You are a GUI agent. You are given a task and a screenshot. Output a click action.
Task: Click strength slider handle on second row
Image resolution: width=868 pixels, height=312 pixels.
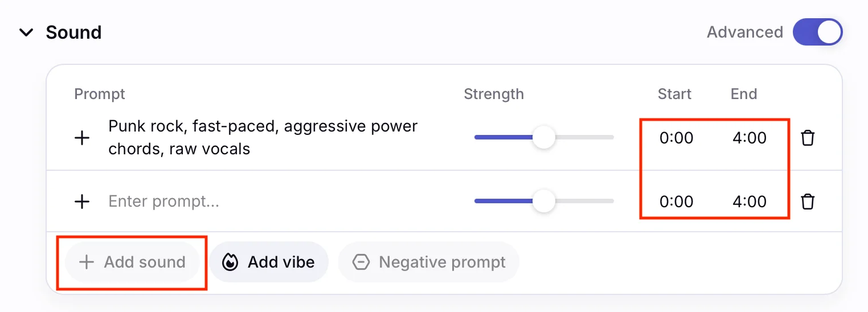click(x=544, y=201)
